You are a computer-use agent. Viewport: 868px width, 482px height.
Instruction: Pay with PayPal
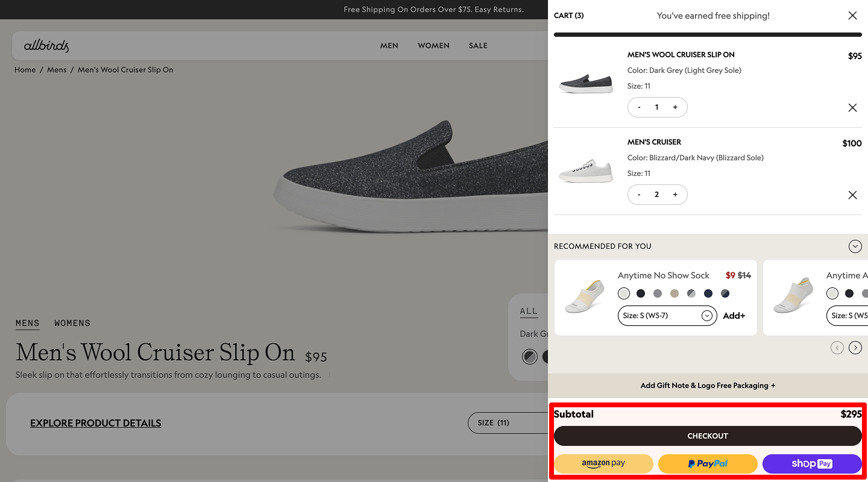(x=708, y=464)
